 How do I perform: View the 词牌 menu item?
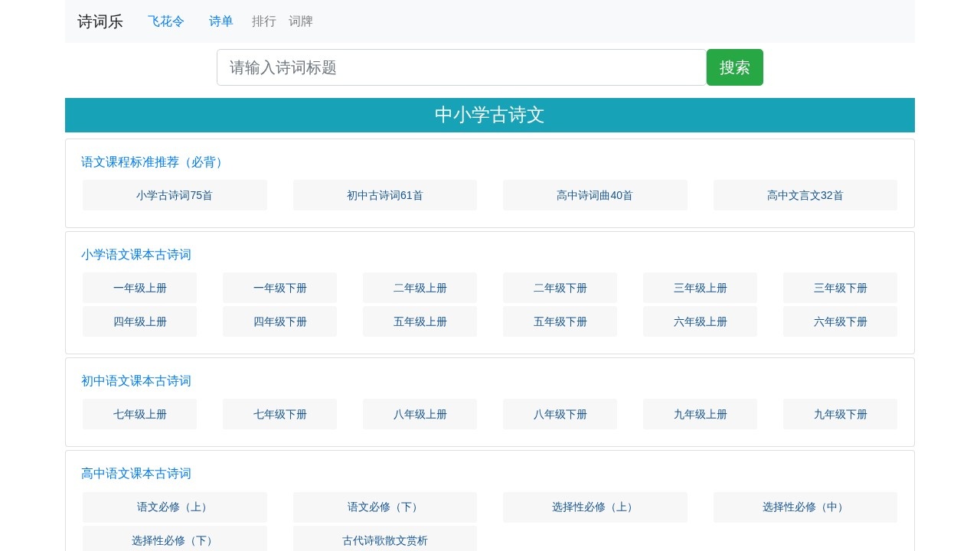[x=300, y=21]
